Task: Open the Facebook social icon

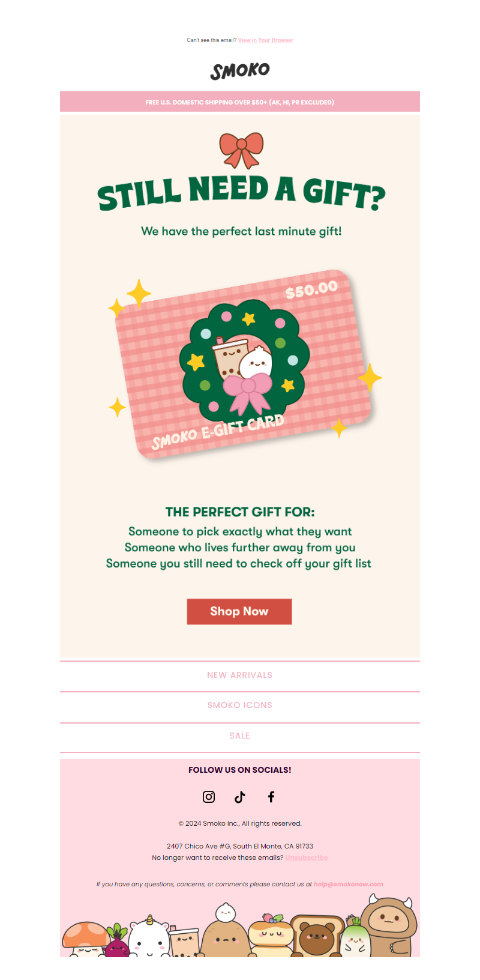Action: pyautogui.click(x=271, y=797)
